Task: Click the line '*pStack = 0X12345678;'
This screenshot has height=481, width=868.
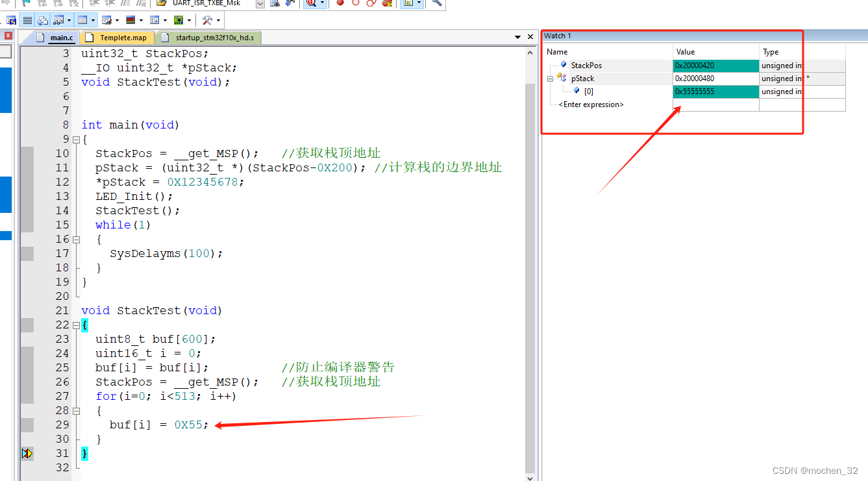Action: coord(170,182)
